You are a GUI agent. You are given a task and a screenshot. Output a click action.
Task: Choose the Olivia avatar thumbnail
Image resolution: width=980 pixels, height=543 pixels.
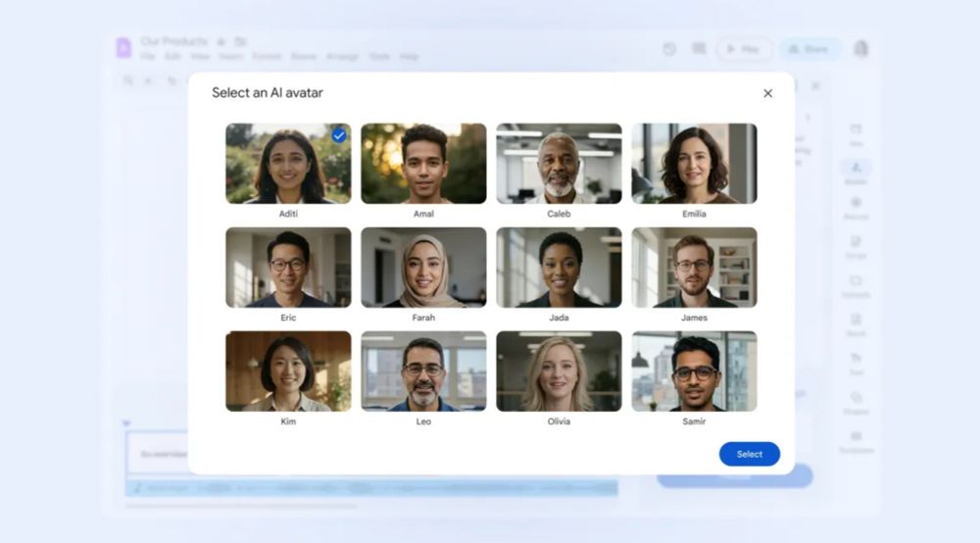point(559,370)
